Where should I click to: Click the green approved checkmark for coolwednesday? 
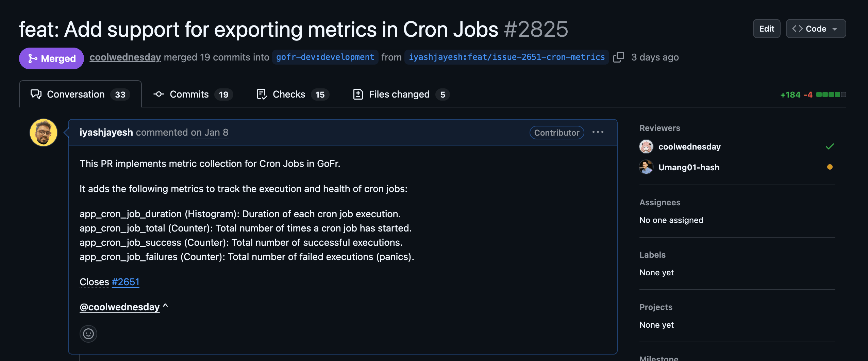(x=830, y=147)
